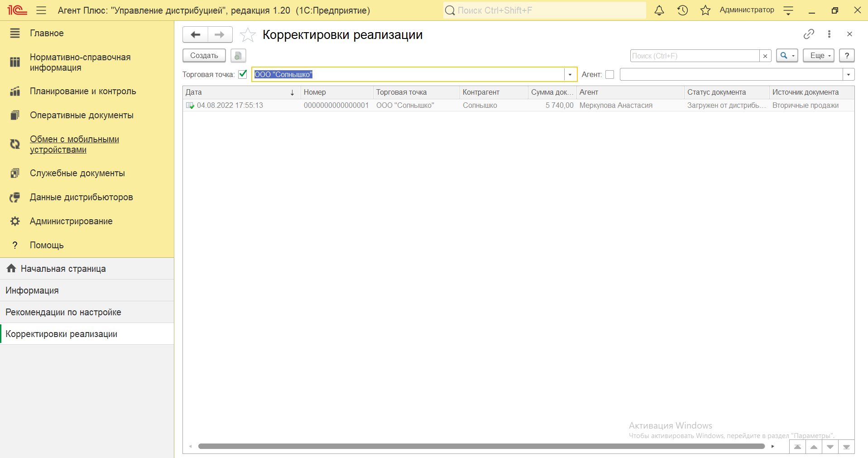Select the row dated 04.08.2022 17:55:13

coord(518,105)
